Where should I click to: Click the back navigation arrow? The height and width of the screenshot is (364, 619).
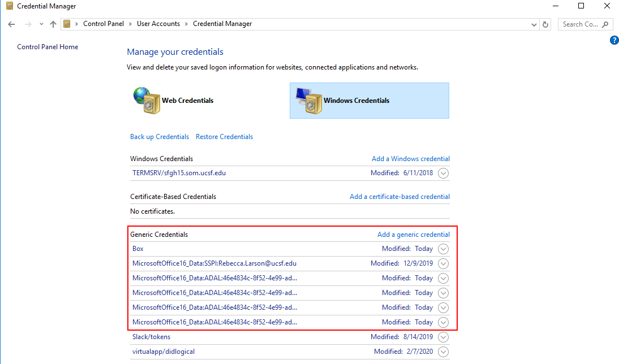[11, 24]
